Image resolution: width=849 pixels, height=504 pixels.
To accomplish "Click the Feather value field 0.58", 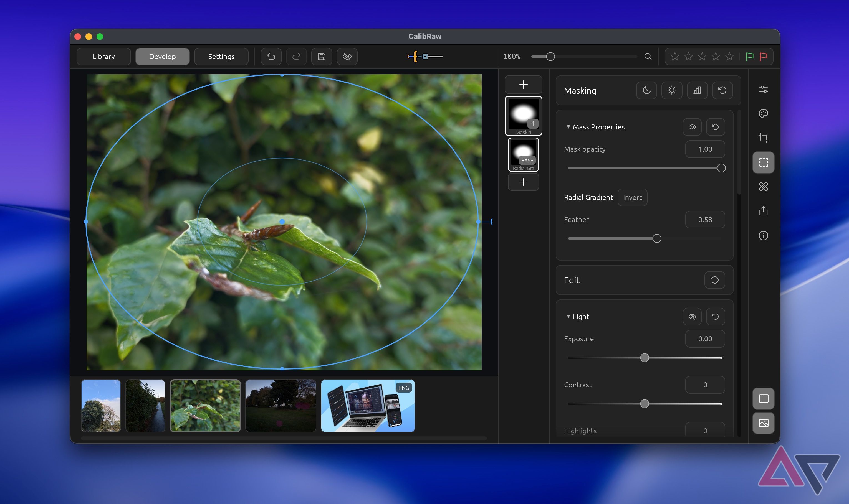I will [705, 220].
